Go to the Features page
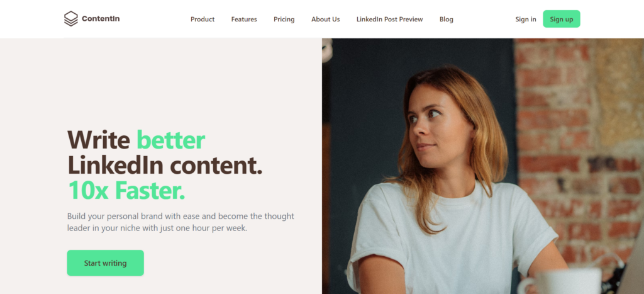 pos(244,20)
